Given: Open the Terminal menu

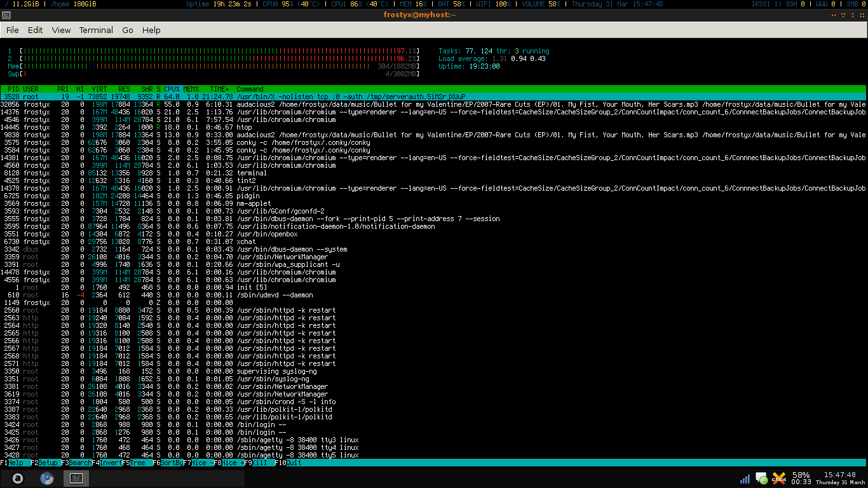Looking at the screenshot, I should point(96,30).
